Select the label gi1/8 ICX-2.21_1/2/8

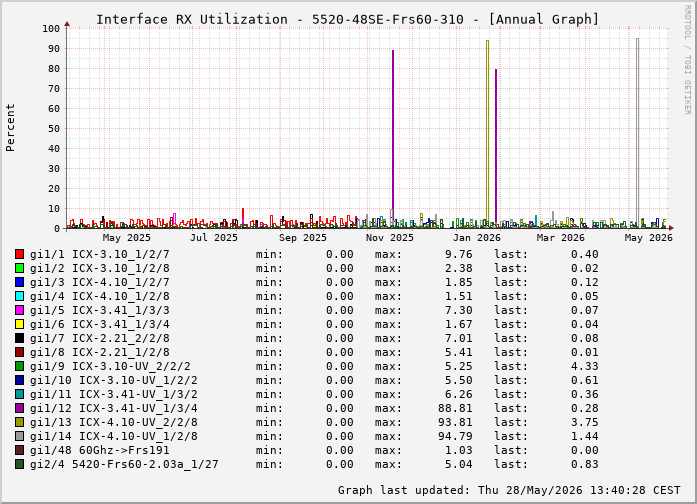pos(100,352)
